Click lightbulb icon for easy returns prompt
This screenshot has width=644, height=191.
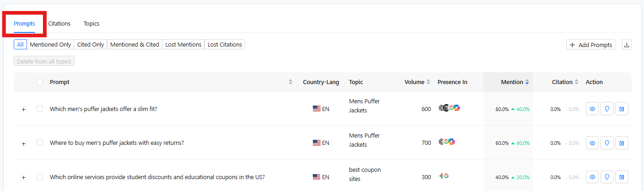click(607, 143)
